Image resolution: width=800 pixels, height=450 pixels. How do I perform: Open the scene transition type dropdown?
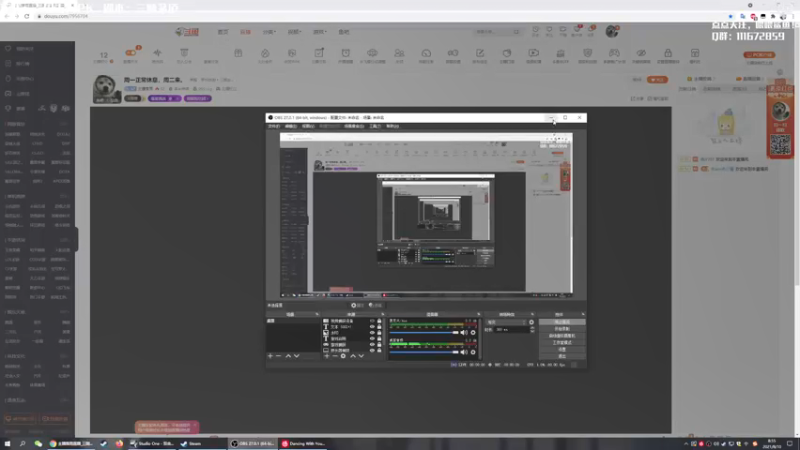click(x=506, y=322)
